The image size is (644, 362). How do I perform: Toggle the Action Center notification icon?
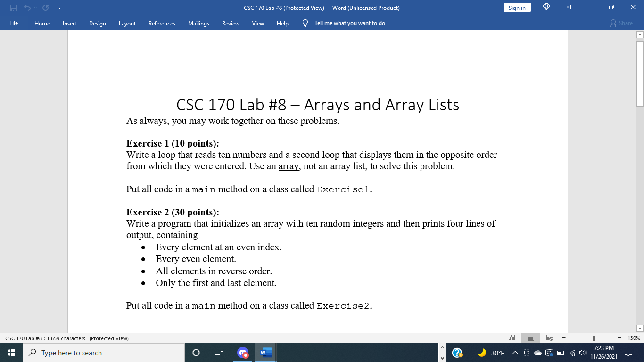point(629,353)
